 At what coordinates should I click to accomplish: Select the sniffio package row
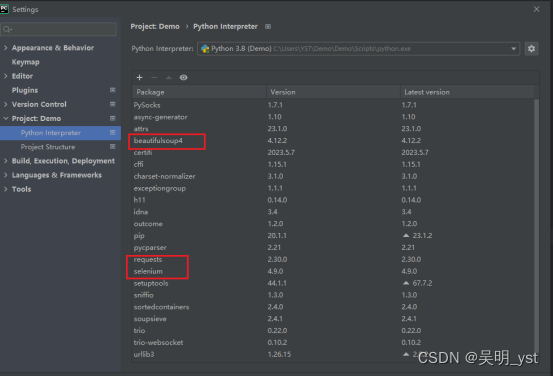[x=333, y=295]
